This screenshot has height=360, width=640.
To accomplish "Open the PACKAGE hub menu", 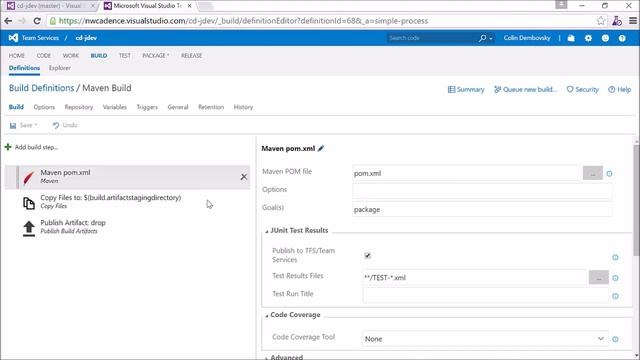I will (x=156, y=56).
